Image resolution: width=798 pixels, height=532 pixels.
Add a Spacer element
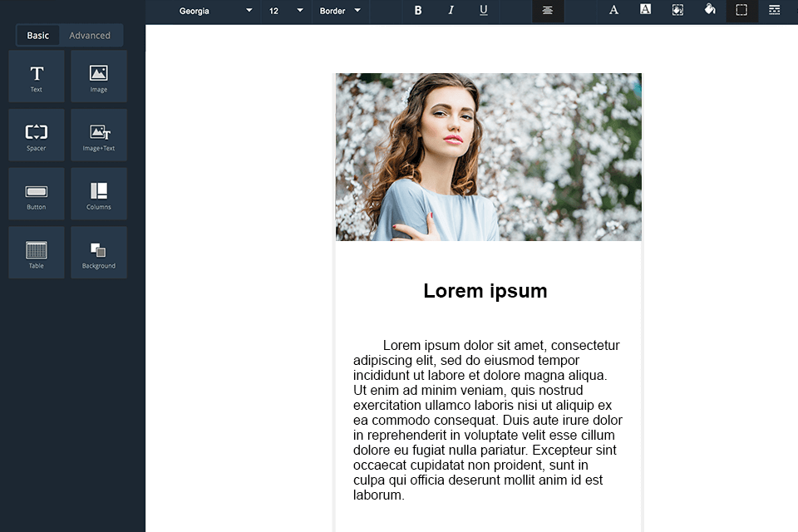tap(37, 135)
